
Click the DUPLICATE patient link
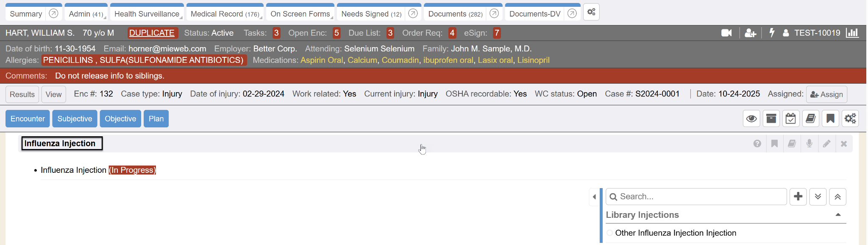click(x=152, y=33)
